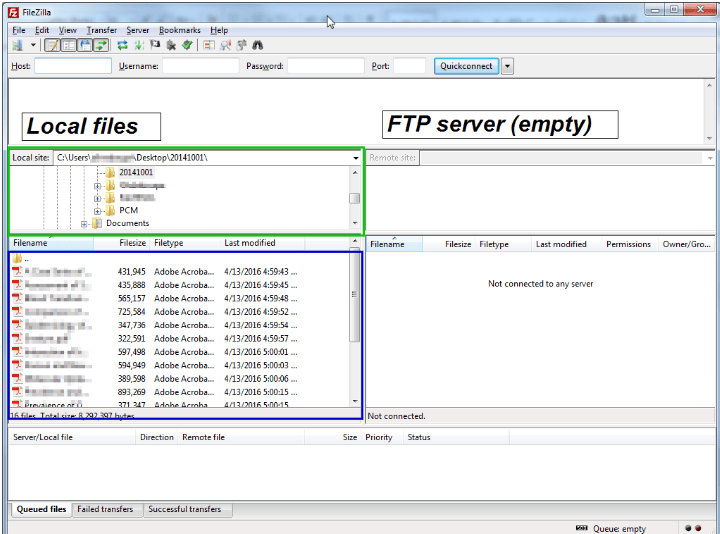Open the Site Manager dropdown arrow

tap(33, 45)
